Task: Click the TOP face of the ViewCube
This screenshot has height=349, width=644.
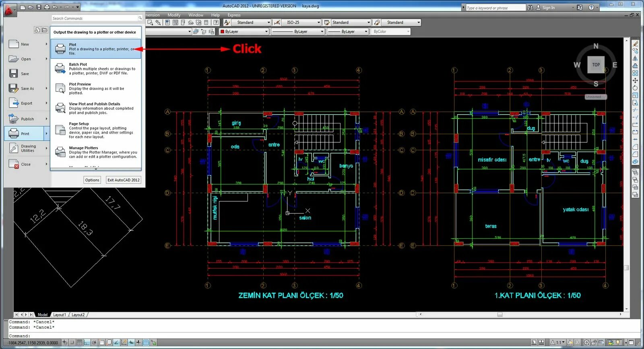Action: [x=596, y=65]
